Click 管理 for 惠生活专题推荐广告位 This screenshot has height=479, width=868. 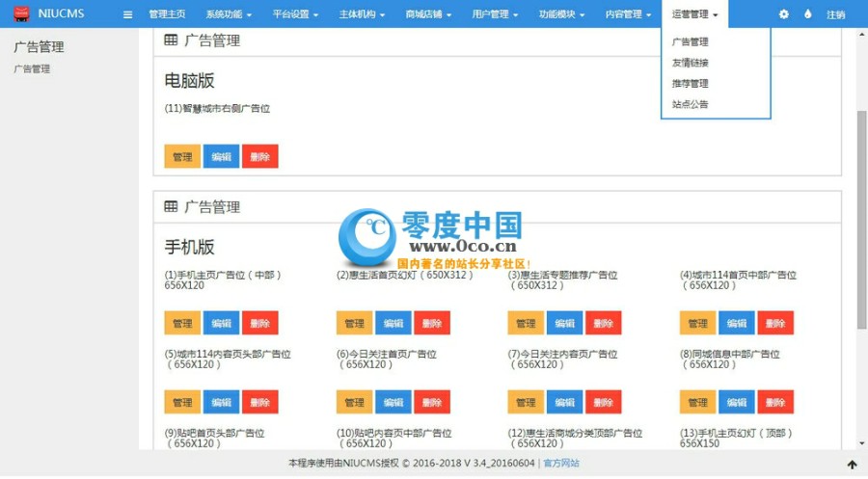tap(526, 323)
